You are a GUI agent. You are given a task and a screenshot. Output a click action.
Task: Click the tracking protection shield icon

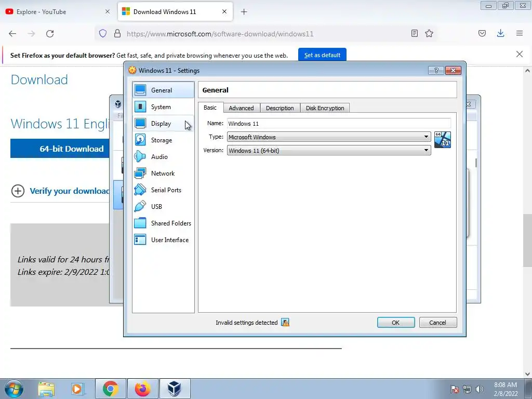[x=103, y=33]
